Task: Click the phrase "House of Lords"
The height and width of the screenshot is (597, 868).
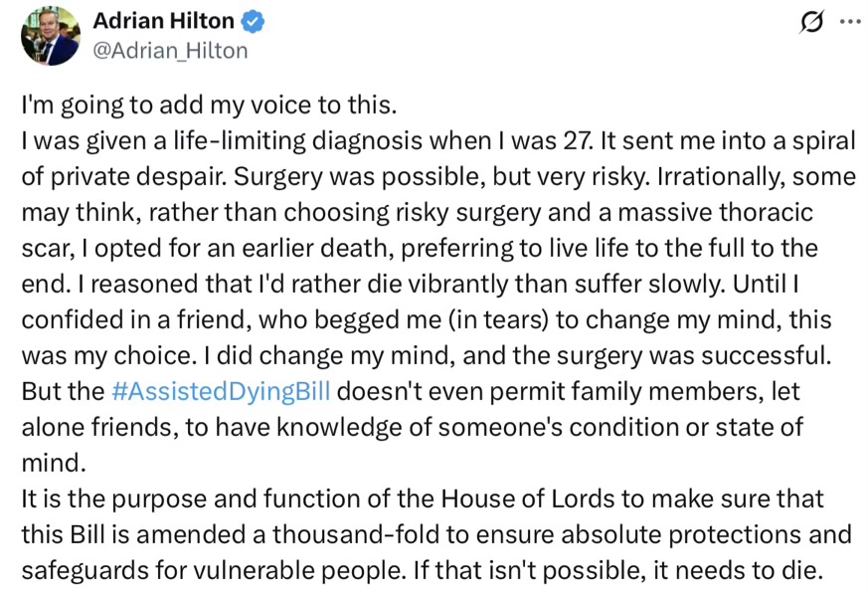Action: pyautogui.click(x=528, y=498)
